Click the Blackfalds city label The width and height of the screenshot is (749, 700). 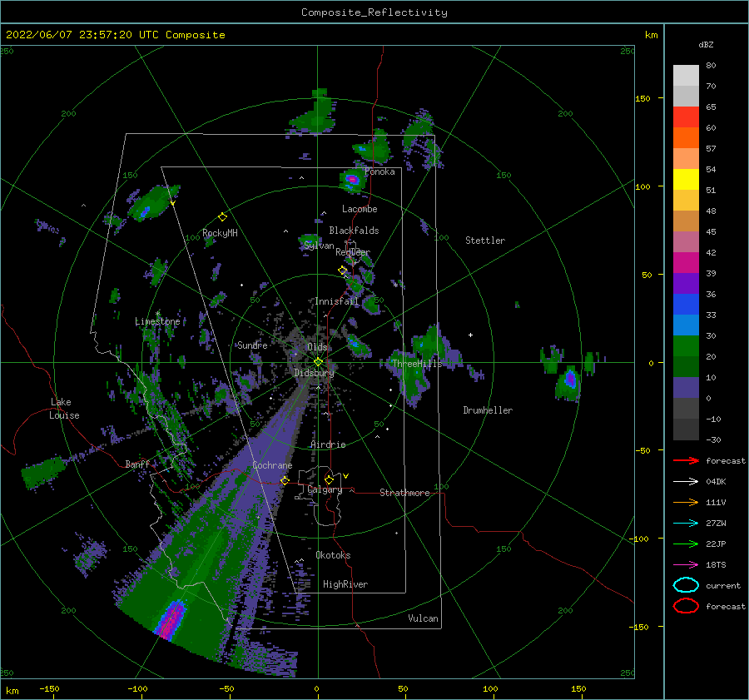point(354,231)
